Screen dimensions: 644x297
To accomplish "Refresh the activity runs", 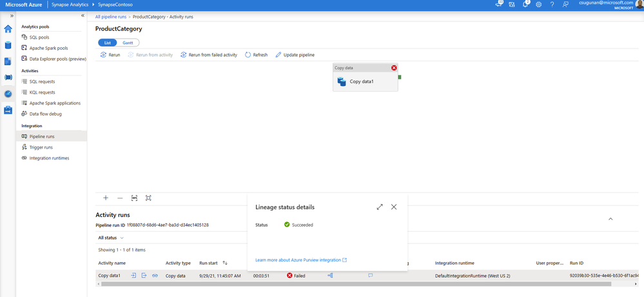I will 257,55.
